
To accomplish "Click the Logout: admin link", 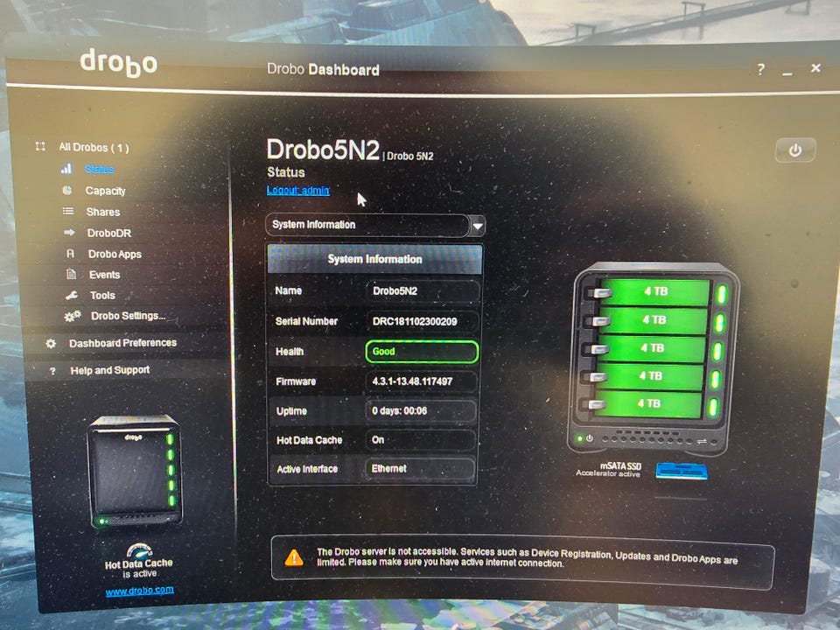I will (x=298, y=190).
